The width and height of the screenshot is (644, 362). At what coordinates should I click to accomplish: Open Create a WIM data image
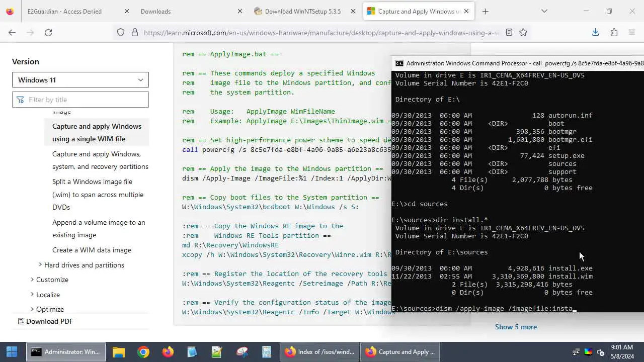[92, 250]
